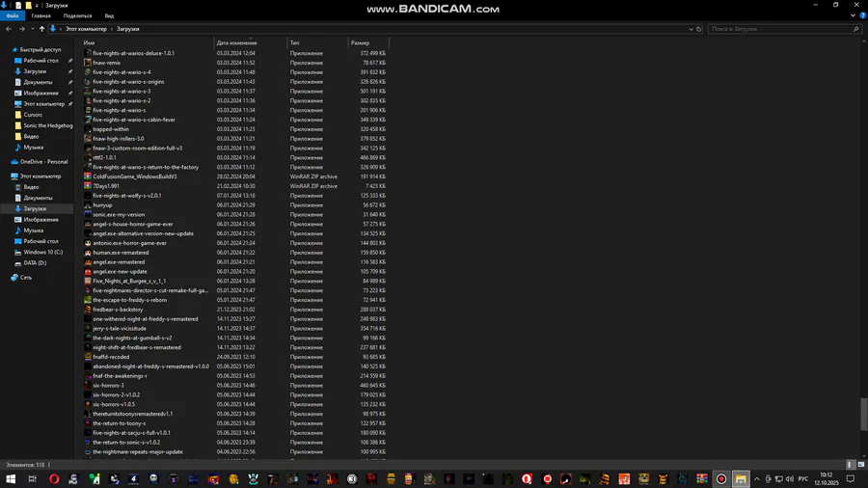Viewport: 868px width, 488px height.
Task: Click the antonio.exe-horror-game-ever file icon
Action: (88, 243)
